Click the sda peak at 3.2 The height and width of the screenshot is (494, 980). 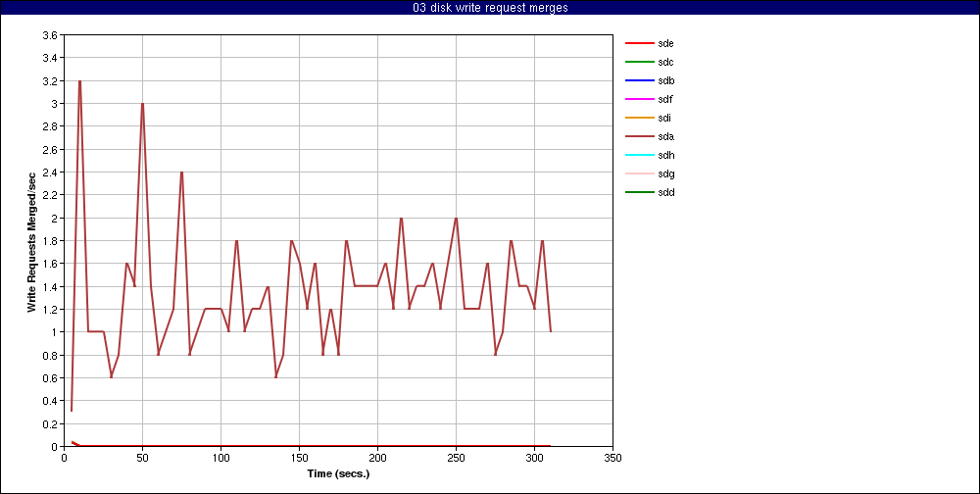[79, 81]
